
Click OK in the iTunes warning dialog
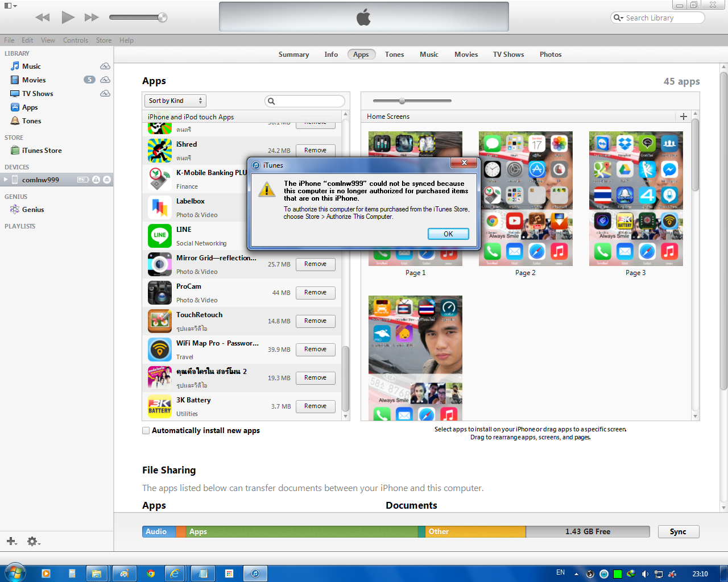pos(448,234)
